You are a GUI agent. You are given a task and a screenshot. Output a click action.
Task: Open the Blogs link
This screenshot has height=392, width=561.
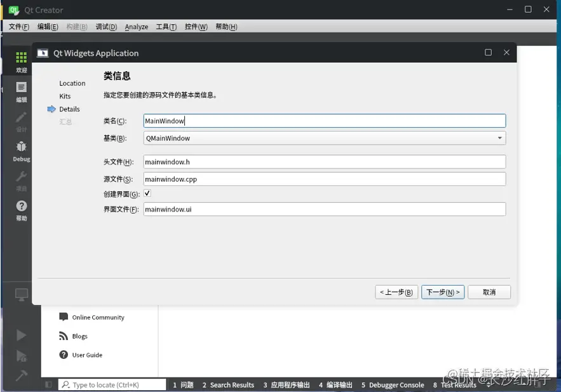coord(80,336)
